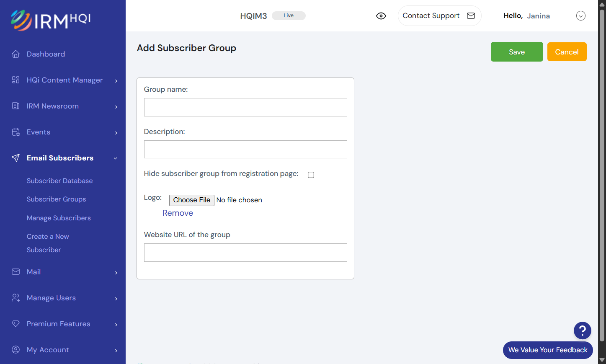
Task: Expand the Premium Features chevron
Action: [116, 324]
